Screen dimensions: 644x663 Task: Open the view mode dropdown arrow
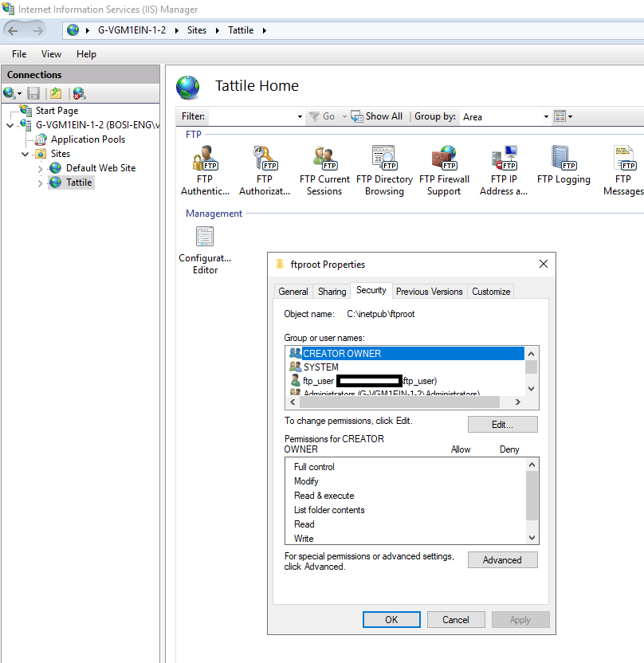coord(571,116)
